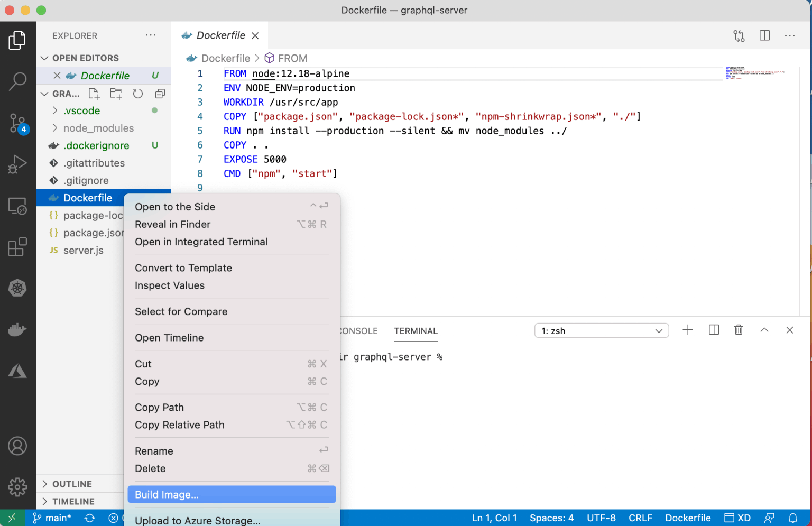Open the terminal selector dropdown '1: zsh'

pos(602,331)
